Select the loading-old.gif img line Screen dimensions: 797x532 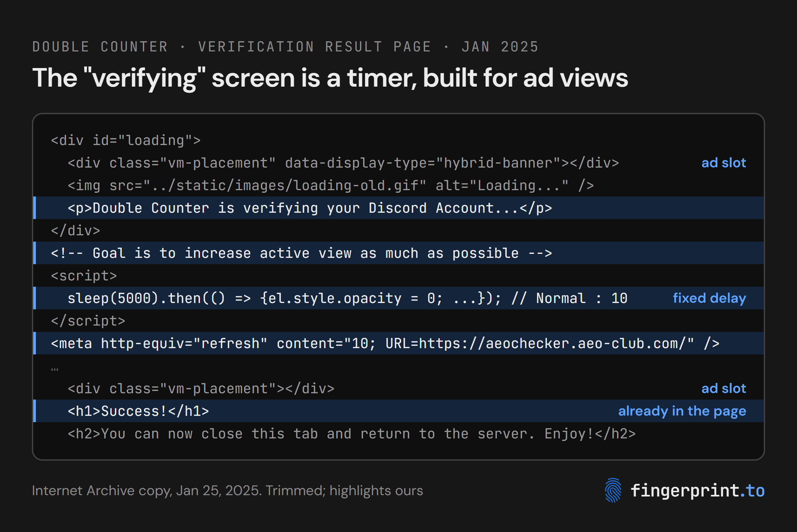click(x=331, y=185)
